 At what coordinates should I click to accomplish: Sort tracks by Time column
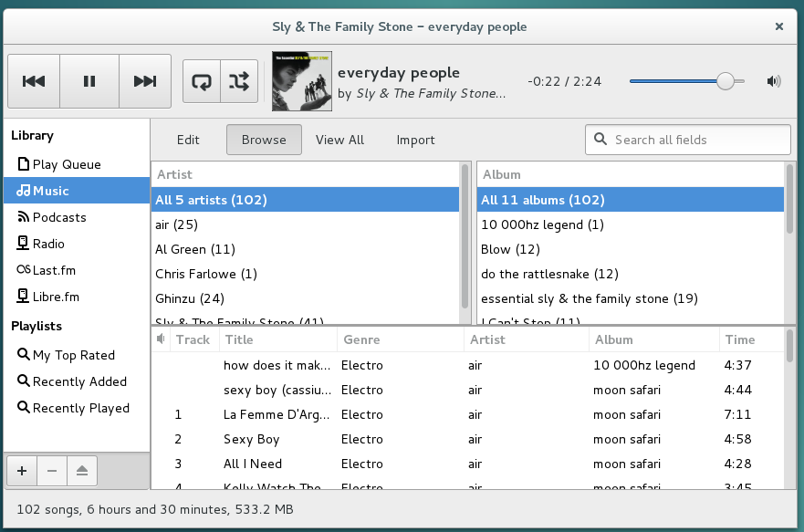pos(752,339)
